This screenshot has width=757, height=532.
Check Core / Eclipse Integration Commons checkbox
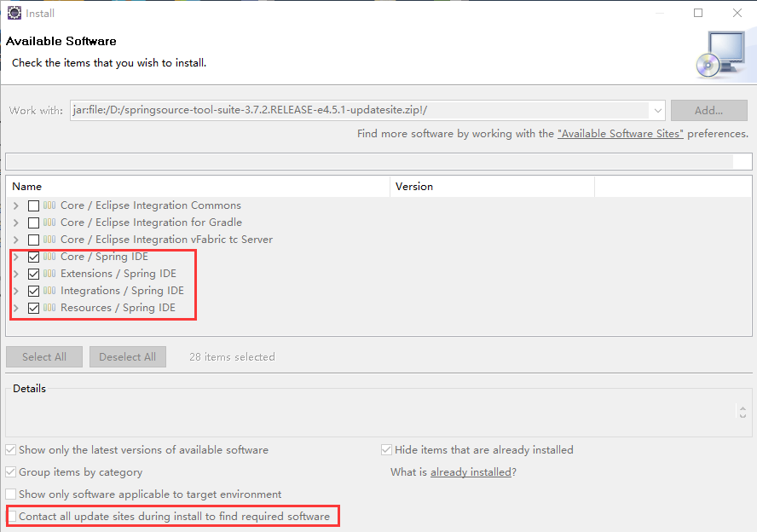[x=33, y=205]
